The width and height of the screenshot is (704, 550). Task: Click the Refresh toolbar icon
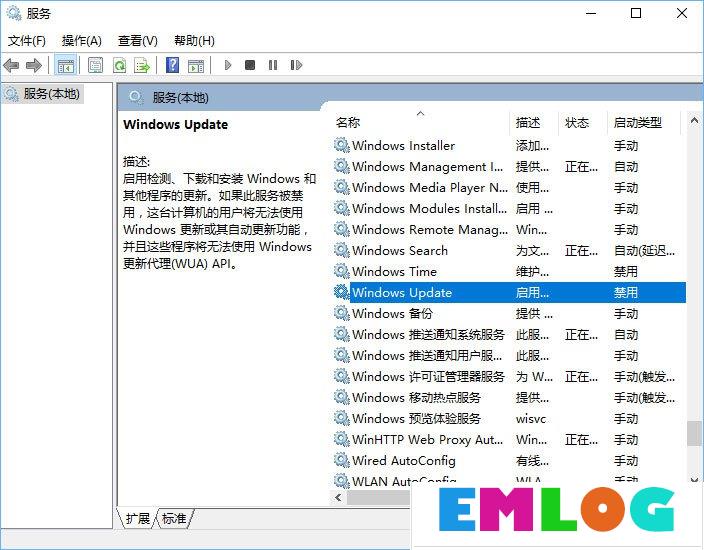pyautogui.click(x=119, y=66)
